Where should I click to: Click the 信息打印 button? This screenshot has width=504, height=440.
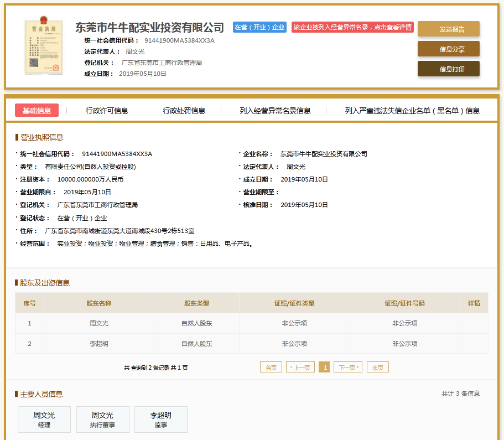(448, 69)
